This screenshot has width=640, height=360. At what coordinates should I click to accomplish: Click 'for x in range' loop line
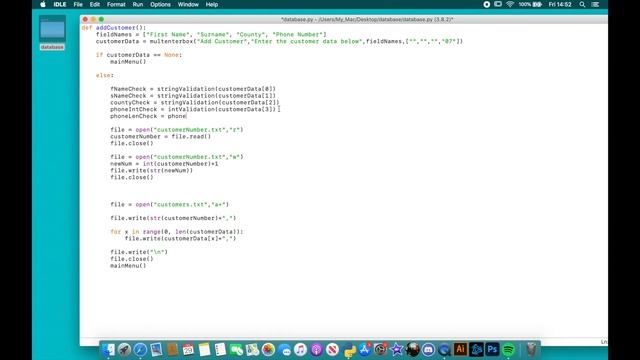click(177, 232)
